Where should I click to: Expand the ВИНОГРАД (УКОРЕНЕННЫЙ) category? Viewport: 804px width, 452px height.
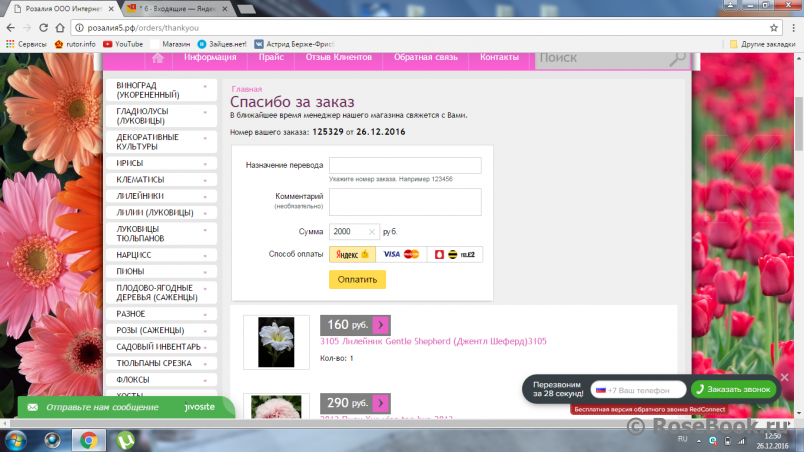coord(205,87)
